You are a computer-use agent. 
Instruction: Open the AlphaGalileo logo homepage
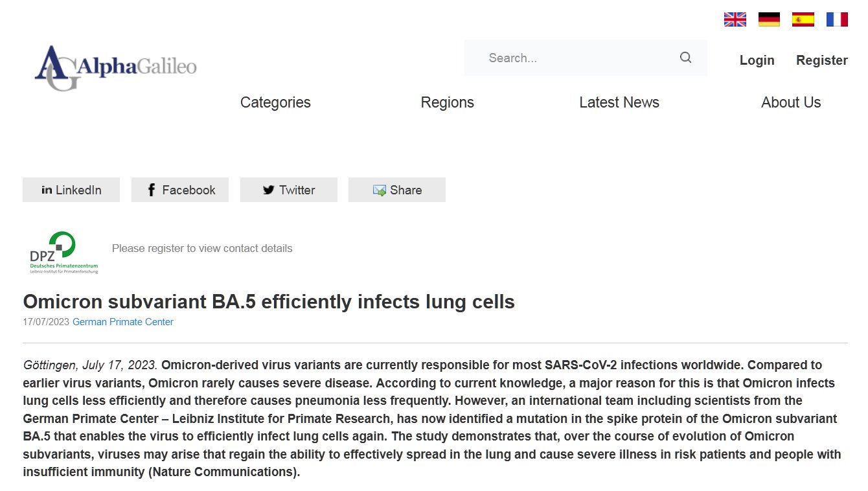click(x=116, y=67)
